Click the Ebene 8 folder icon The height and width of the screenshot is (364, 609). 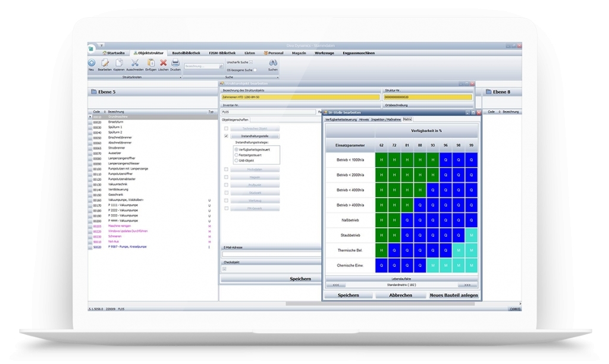(x=489, y=92)
